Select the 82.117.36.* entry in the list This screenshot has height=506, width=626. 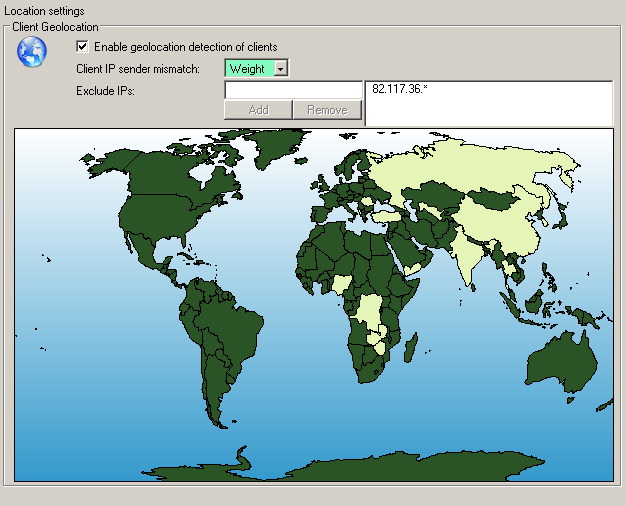coord(396,89)
